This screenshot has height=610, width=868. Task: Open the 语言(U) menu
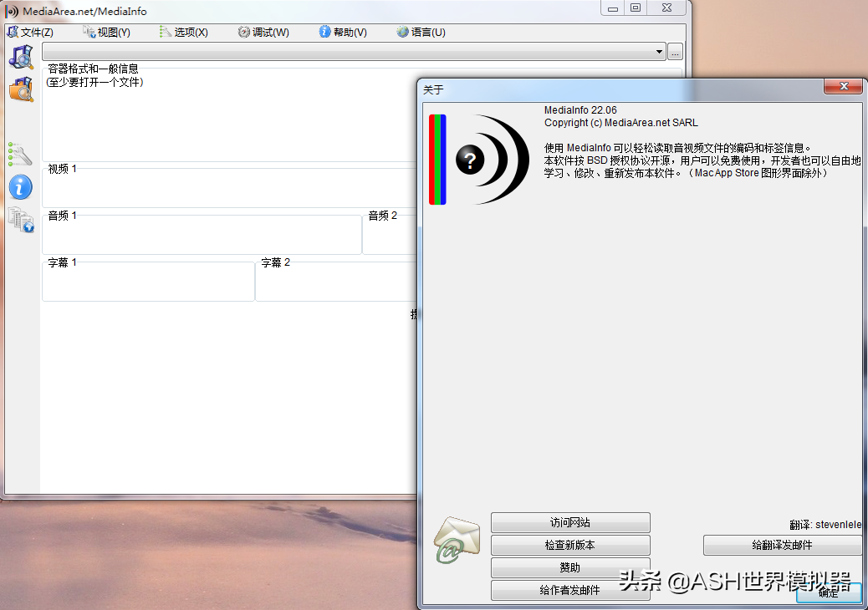421,32
